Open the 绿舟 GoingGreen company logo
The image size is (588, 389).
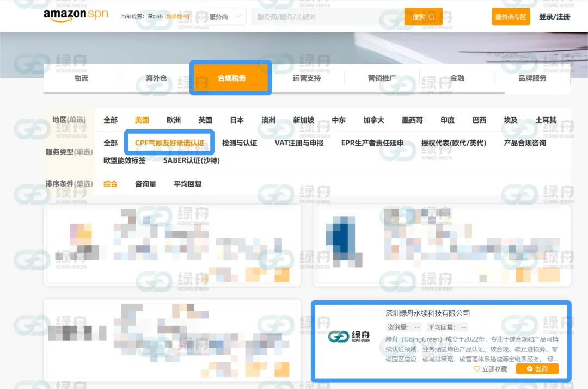pyautogui.click(x=349, y=336)
